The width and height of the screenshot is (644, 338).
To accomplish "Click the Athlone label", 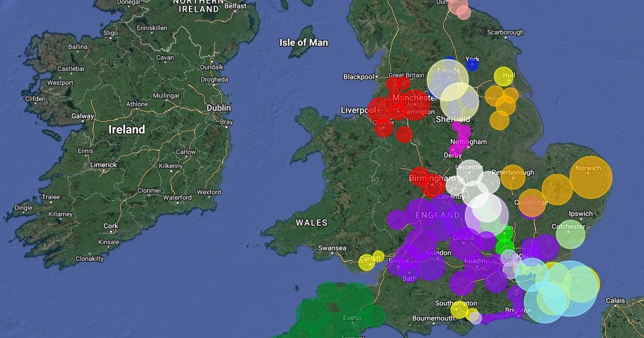I will point(137,104).
